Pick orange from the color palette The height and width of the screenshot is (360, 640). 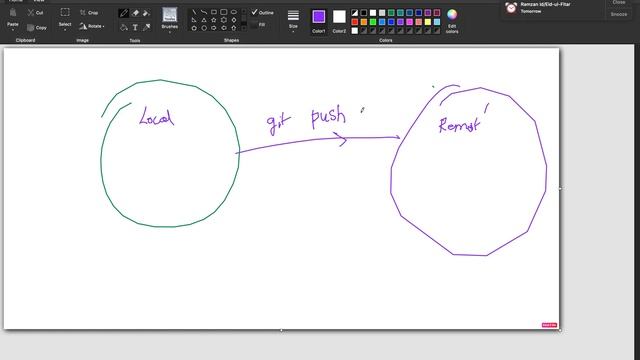(x=364, y=22)
